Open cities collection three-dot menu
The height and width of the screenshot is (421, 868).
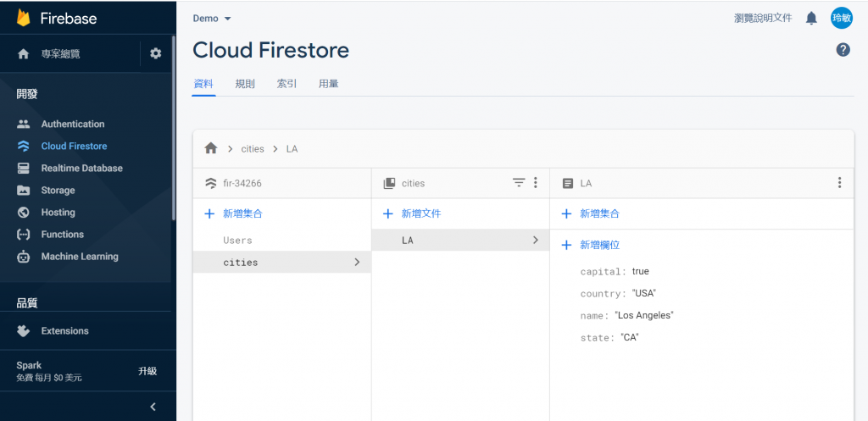coord(536,183)
